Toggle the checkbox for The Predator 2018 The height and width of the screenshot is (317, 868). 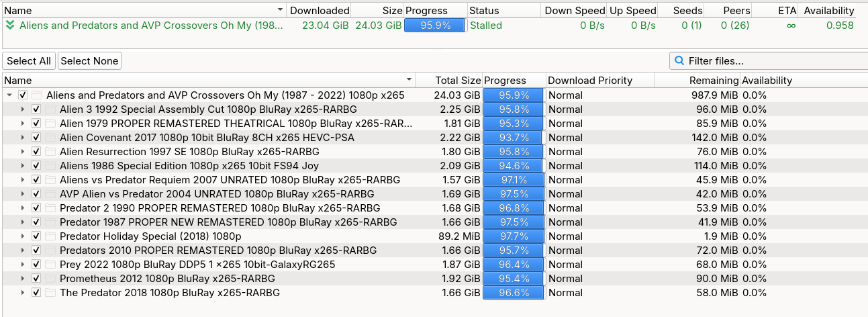(x=36, y=293)
